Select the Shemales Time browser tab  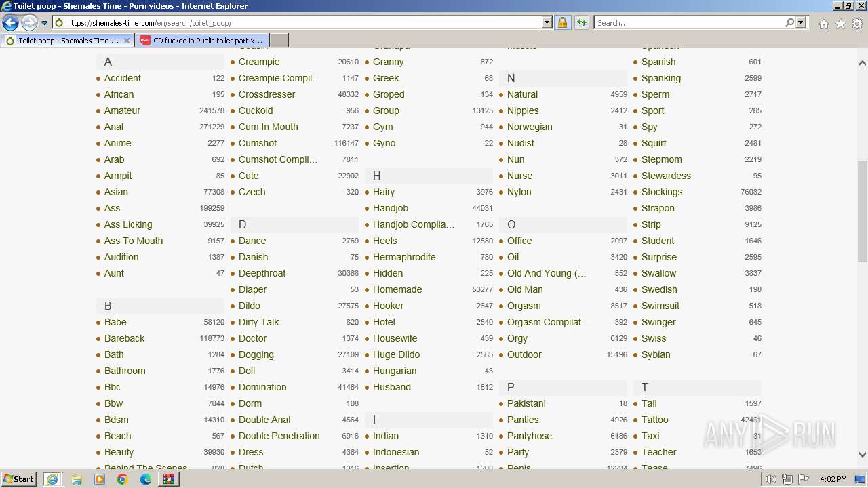[x=68, y=41]
